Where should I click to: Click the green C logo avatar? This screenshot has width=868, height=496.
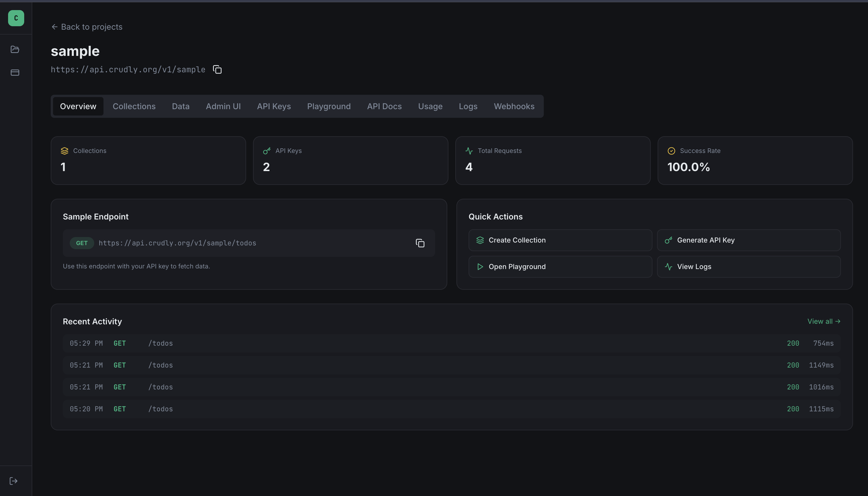coord(16,18)
